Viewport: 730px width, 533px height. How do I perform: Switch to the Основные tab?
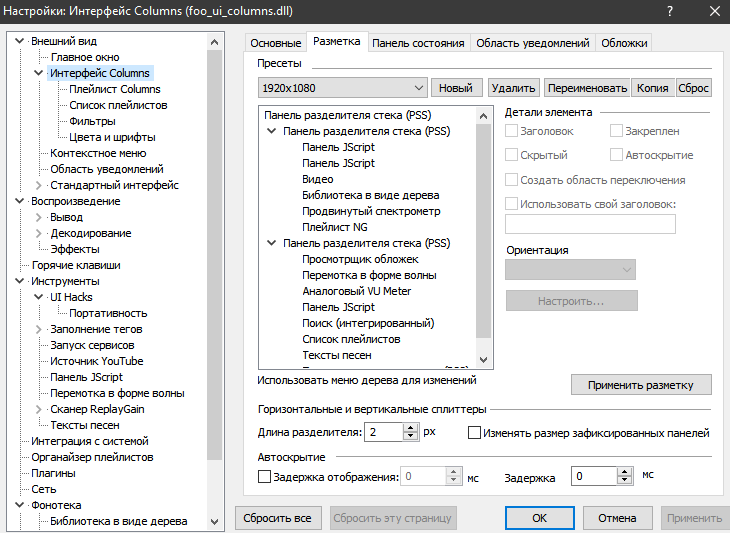(x=275, y=43)
